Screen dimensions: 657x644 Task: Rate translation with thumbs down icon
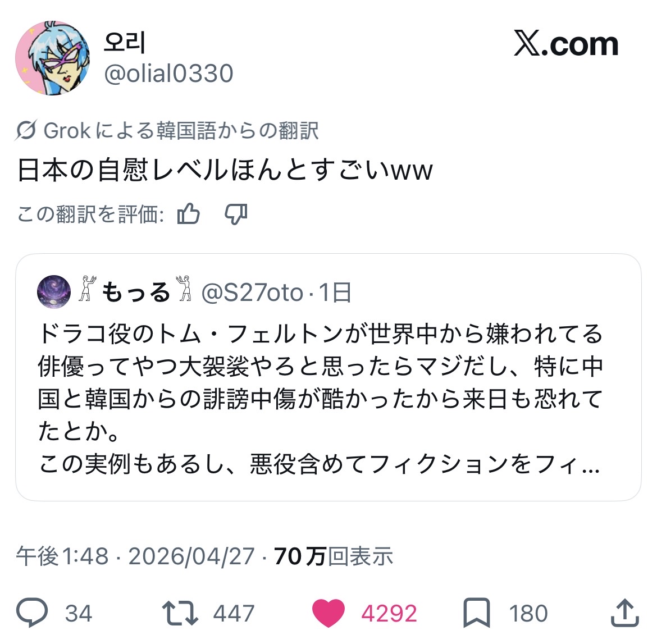(x=236, y=214)
